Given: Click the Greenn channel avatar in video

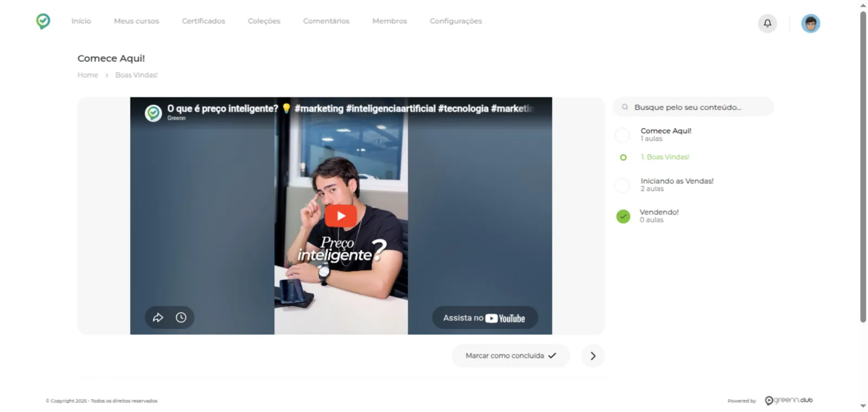Looking at the screenshot, I should coord(154,113).
